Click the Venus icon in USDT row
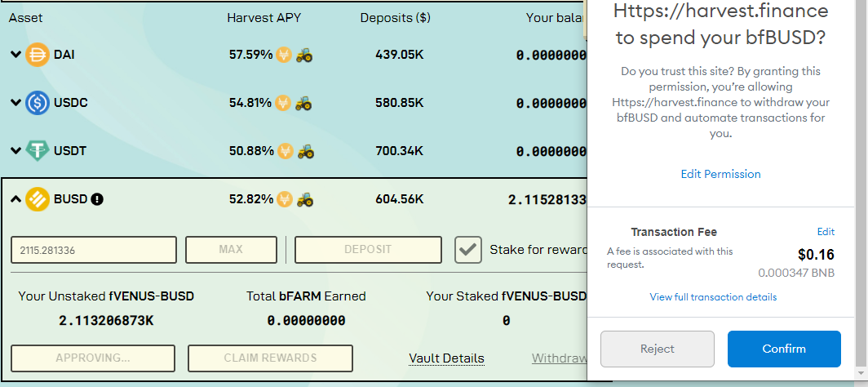This screenshot has width=868, height=387. (285, 150)
